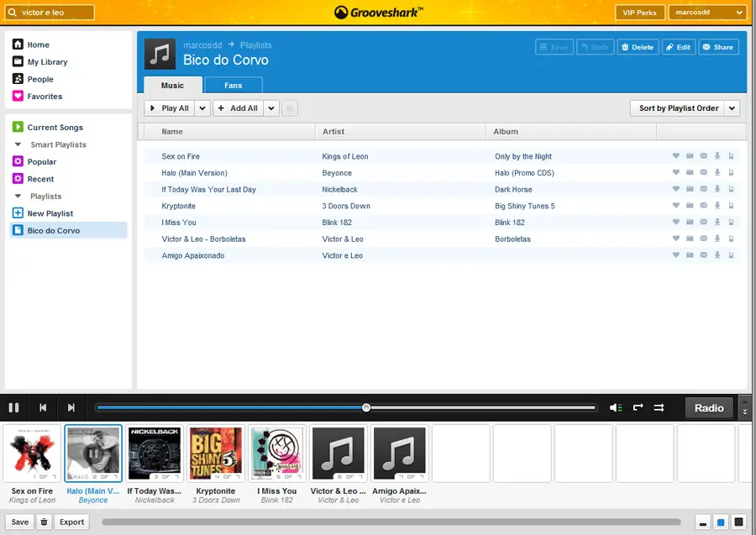Screen dimensions: 756x535
Task: Click the phone icon on the Amigo Apaixonado row
Action: tap(732, 255)
